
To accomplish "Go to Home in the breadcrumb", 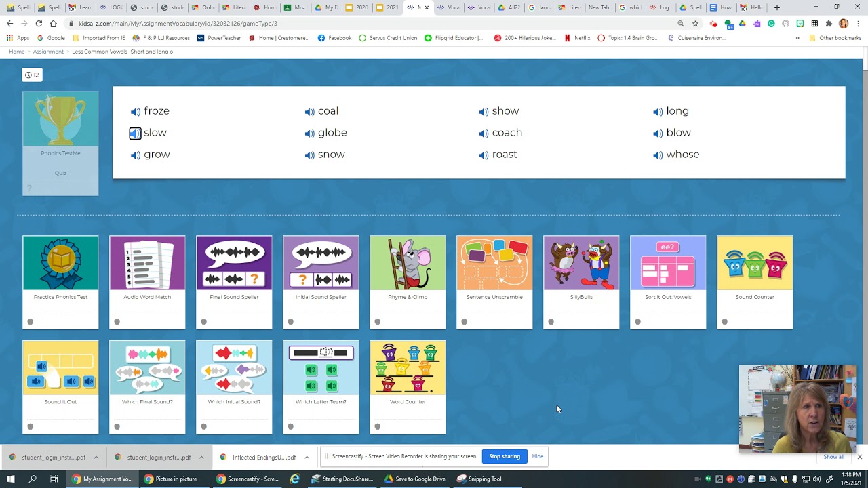I will click(x=17, y=52).
